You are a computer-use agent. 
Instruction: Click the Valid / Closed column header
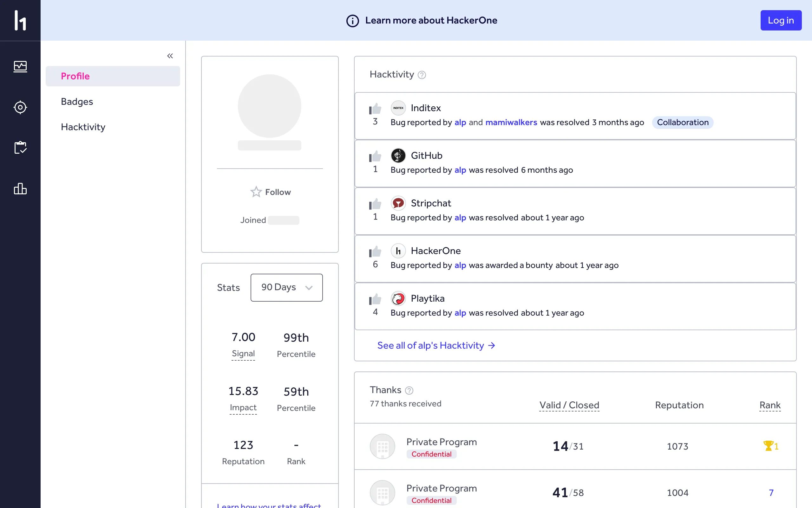569,405
